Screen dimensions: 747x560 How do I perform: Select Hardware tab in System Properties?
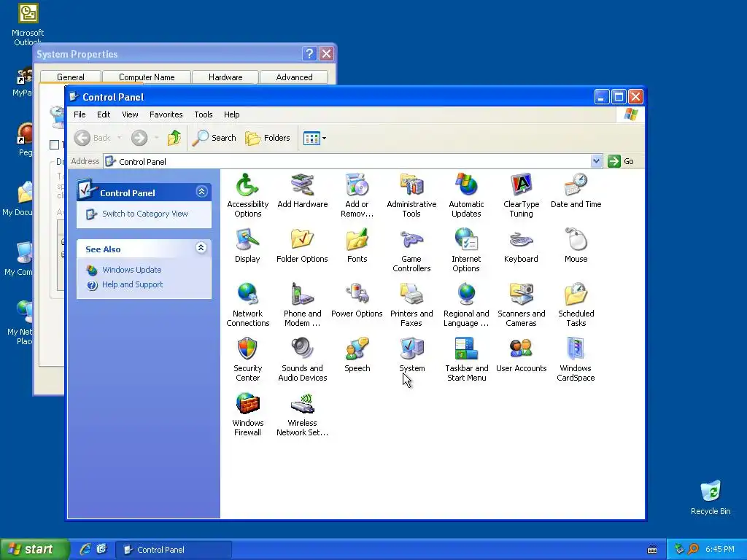225,77
